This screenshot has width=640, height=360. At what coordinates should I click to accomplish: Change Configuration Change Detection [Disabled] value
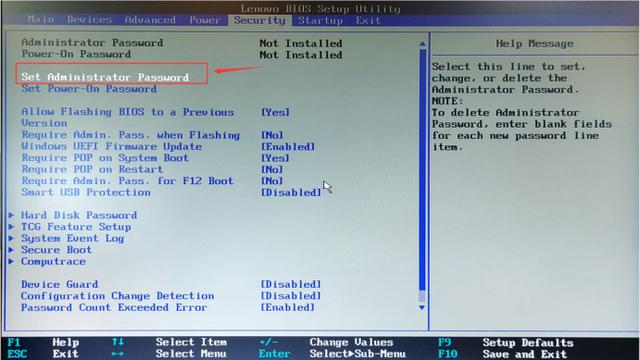pyautogui.click(x=291, y=296)
